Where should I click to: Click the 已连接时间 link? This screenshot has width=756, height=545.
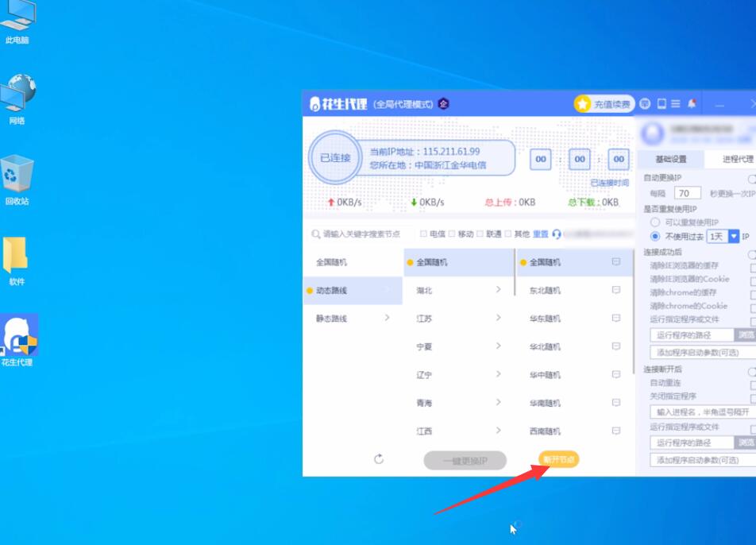point(609,183)
